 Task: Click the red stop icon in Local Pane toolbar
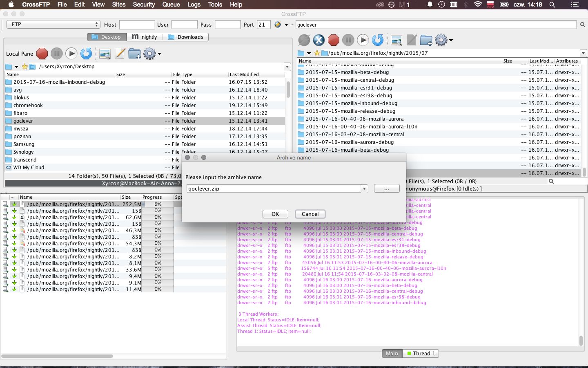coord(42,54)
